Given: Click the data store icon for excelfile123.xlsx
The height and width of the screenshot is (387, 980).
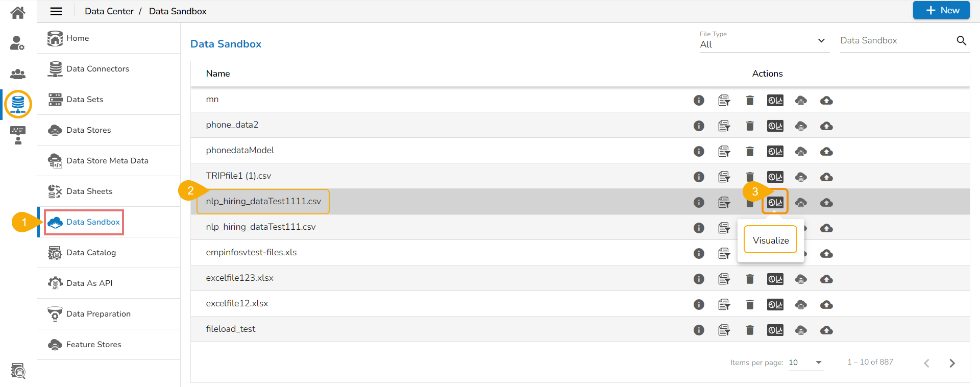Looking at the screenshot, I should point(801,279).
